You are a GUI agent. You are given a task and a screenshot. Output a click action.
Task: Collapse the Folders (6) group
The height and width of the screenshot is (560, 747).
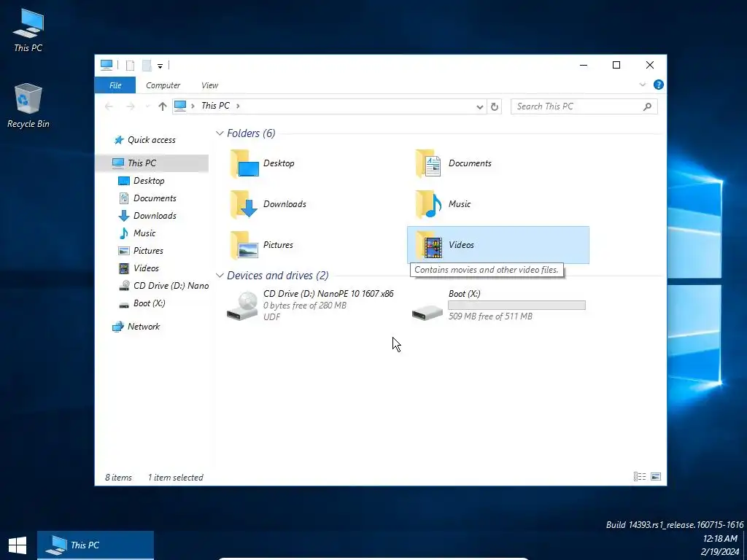220,133
